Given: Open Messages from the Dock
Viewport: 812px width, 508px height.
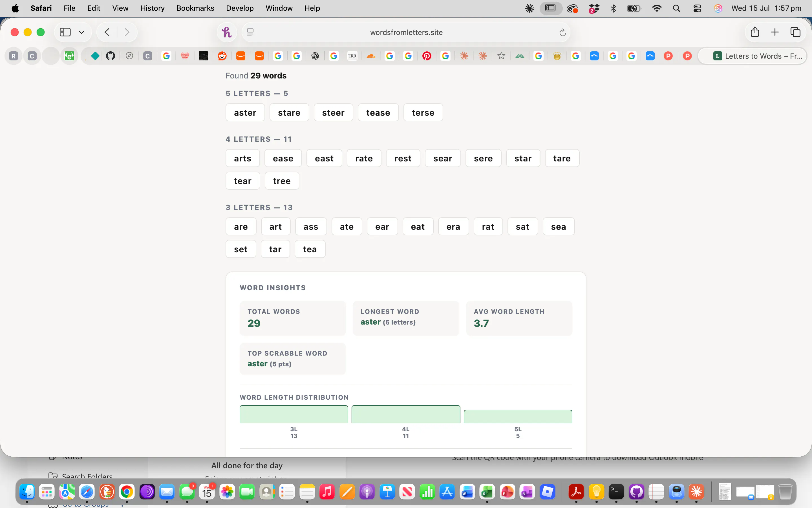Looking at the screenshot, I should pos(187,492).
